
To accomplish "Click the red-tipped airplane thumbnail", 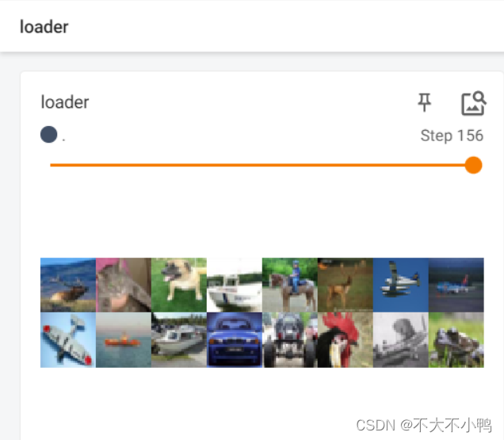I will pyautogui.click(x=68, y=340).
